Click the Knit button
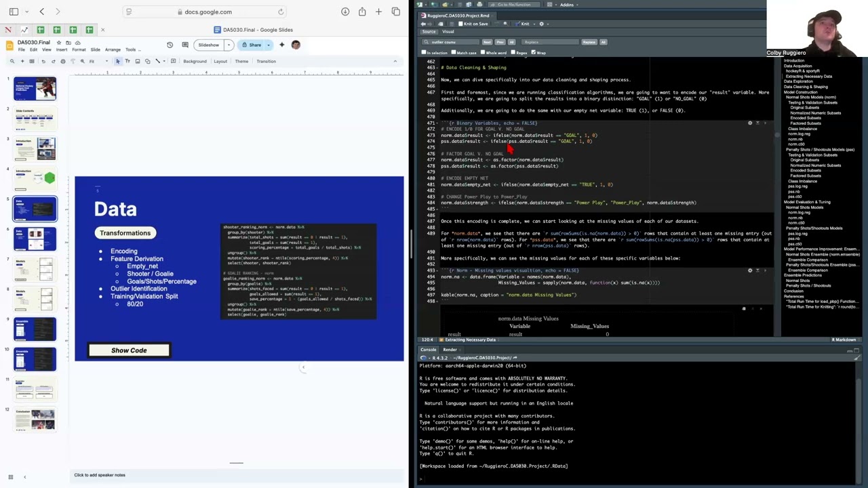Image resolution: width=868 pixels, height=488 pixels. 523,24
